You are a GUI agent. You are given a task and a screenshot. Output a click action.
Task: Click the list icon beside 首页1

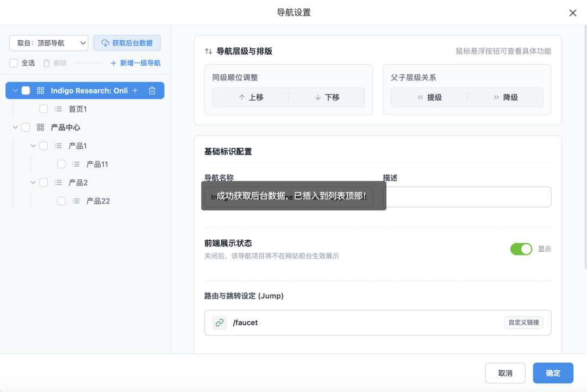[x=58, y=109]
